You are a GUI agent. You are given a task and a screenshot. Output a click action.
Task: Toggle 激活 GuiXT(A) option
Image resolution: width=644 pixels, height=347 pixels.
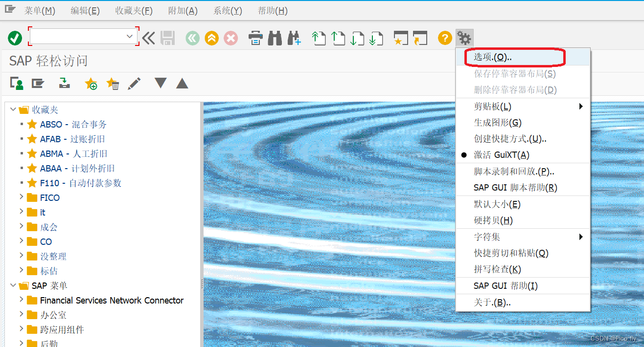(523, 155)
